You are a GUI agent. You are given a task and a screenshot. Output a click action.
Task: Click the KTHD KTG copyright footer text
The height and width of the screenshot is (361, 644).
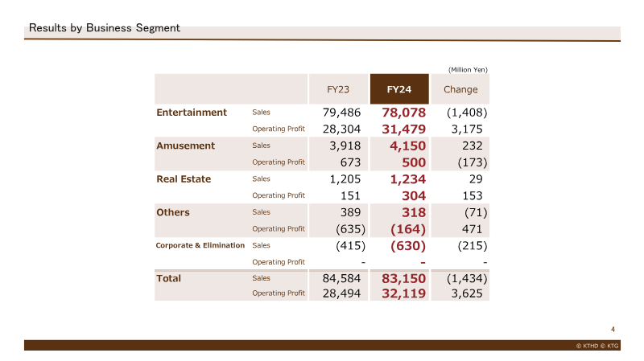pyautogui.click(x=597, y=346)
